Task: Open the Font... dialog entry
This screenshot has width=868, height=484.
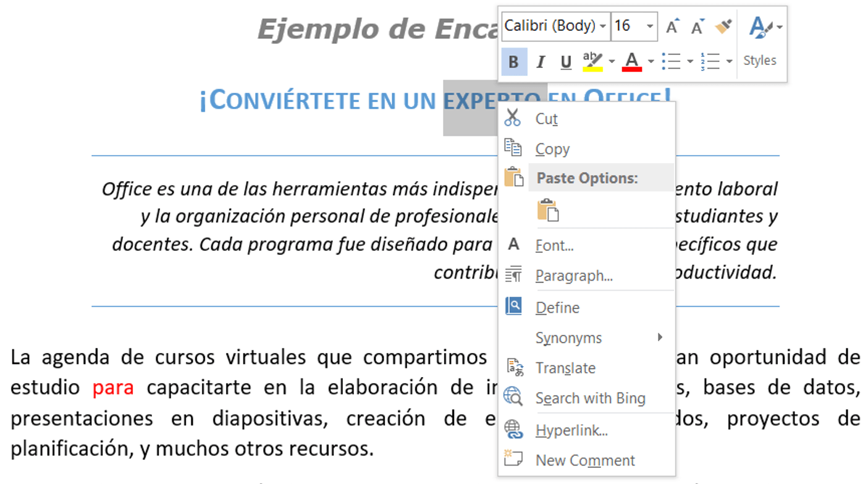Action: [x=586, y=245]
